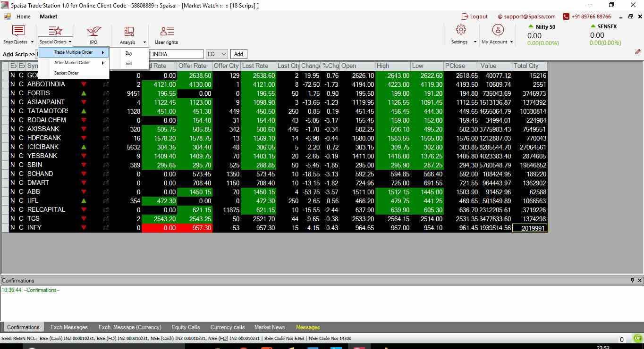This screenshot has width=644, height=349.
Task: Click the Snap Quotes icon
Action: point(18,32)
